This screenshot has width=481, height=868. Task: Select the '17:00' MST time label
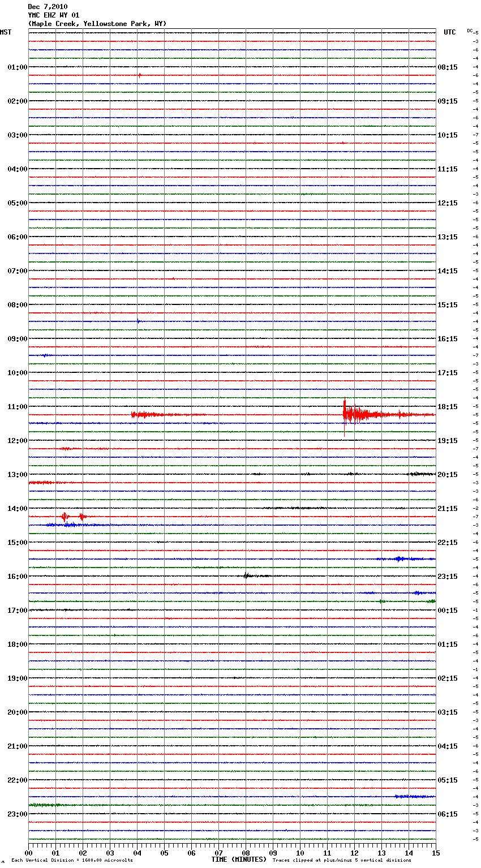(18, 611)
